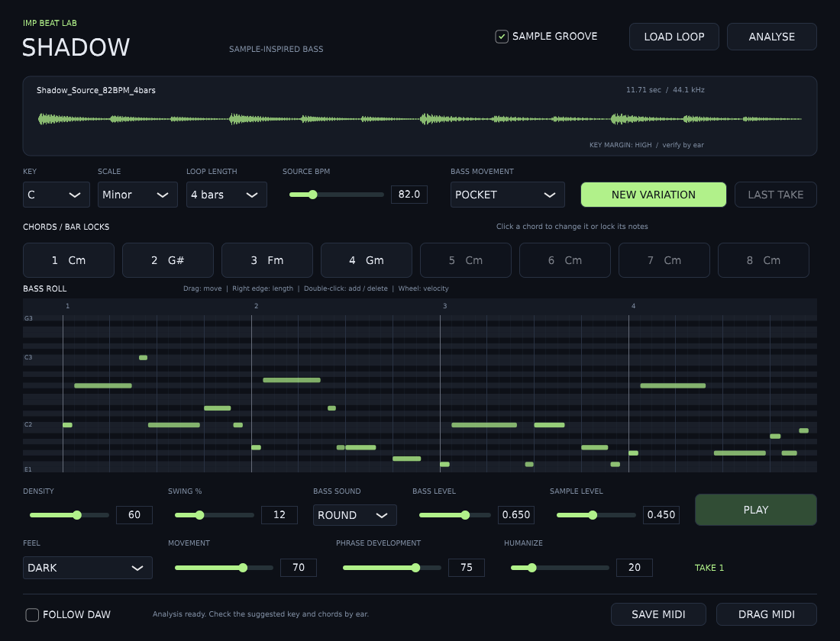840x641 pixels.
Task: Open the Key dropdown showing C
Action: click(x=57, y=195)
